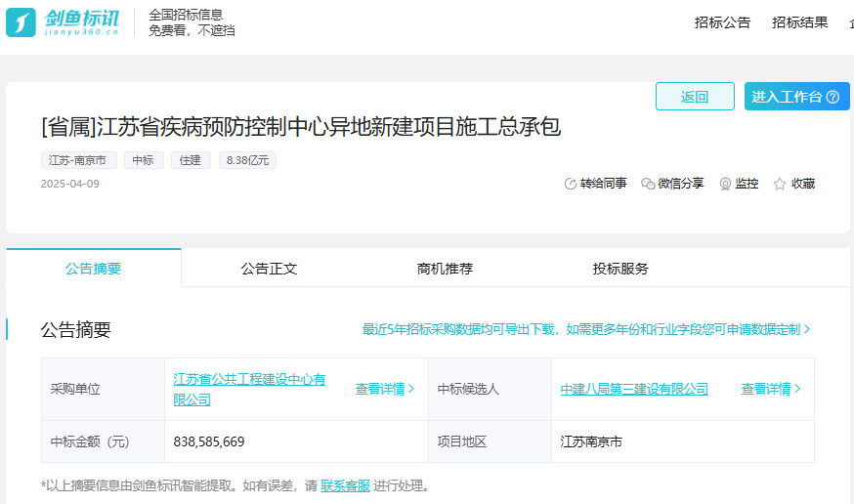Switch to the 公告正文 tab

[269, 269]
